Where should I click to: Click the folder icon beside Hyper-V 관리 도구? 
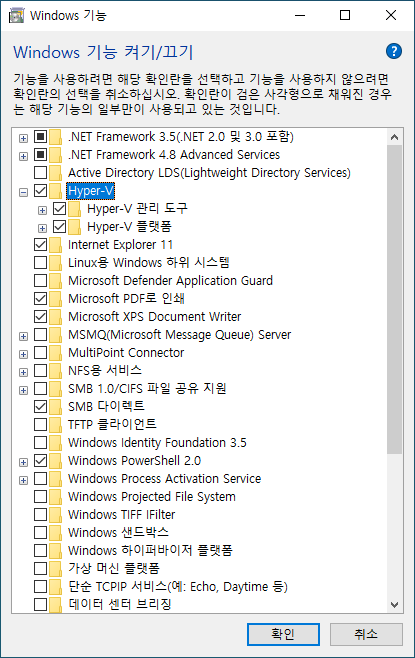point(74,209)
